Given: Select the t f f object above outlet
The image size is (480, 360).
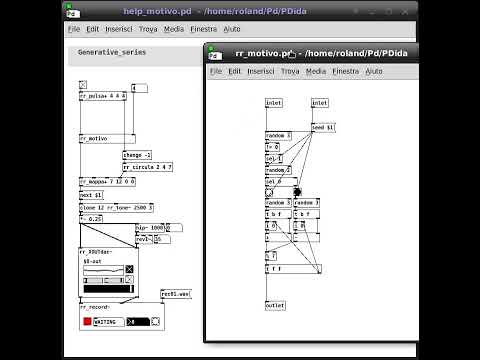Looking at the screenshot, I should click(x=293, y=269).
